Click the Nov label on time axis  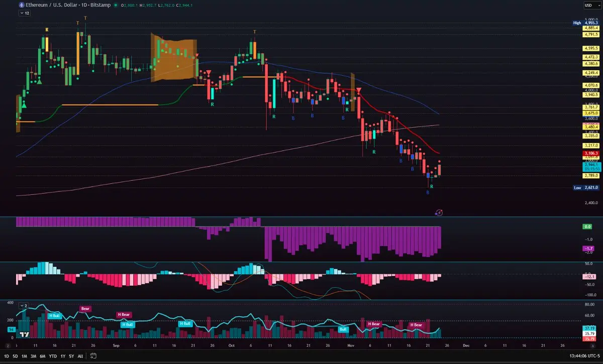click(351, 345)
